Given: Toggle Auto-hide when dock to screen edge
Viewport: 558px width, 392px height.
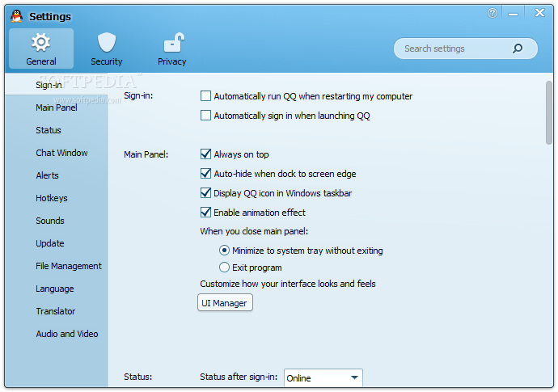Looking at the screenshot, I should point(205,174).
